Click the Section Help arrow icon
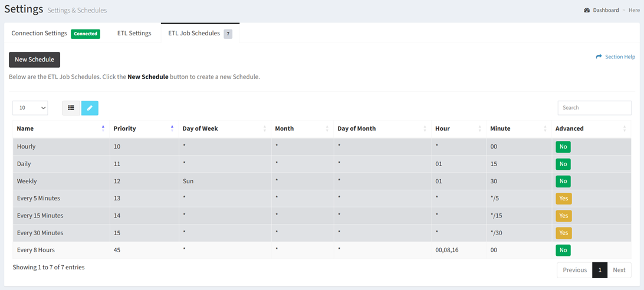644x290 pixels. tap(599, 57)
